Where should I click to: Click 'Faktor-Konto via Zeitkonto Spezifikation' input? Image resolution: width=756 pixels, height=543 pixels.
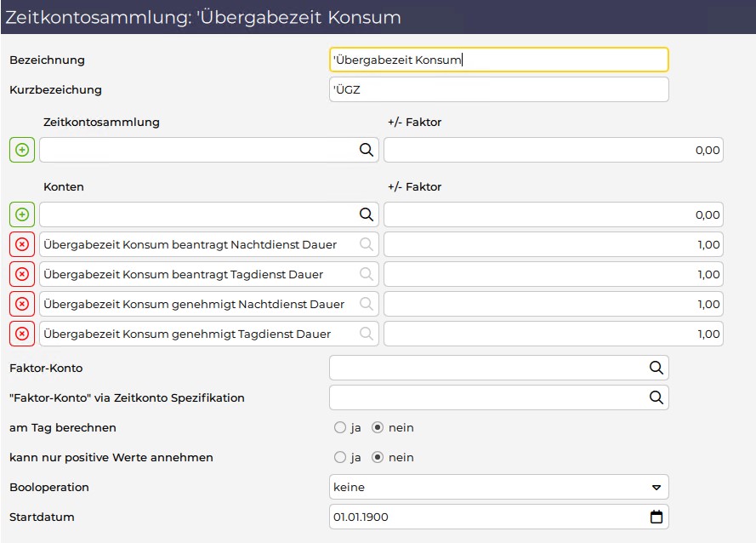[x=499, y=397]
